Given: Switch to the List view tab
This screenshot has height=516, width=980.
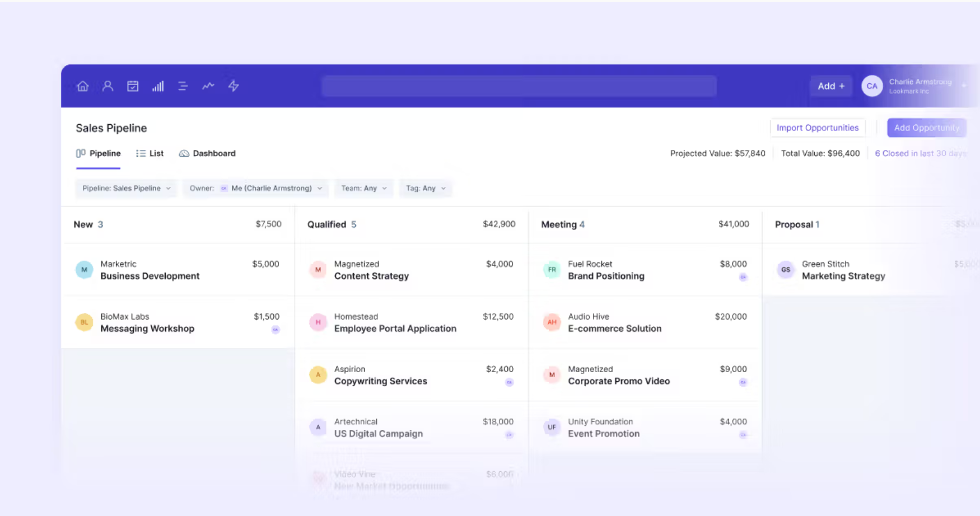Looking at the screenshot, I should pos(150,153).
